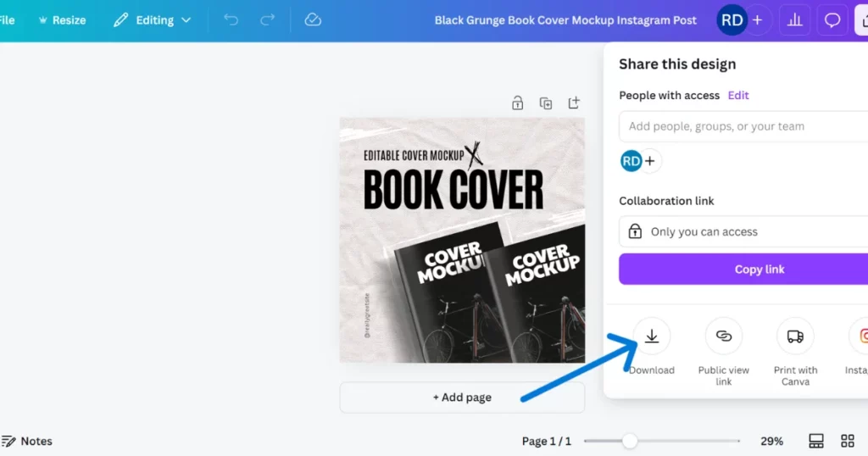The height and width of the screenshot is (456, 868).
Task: Click the add page icon above canvas
Action: (574, 103)
